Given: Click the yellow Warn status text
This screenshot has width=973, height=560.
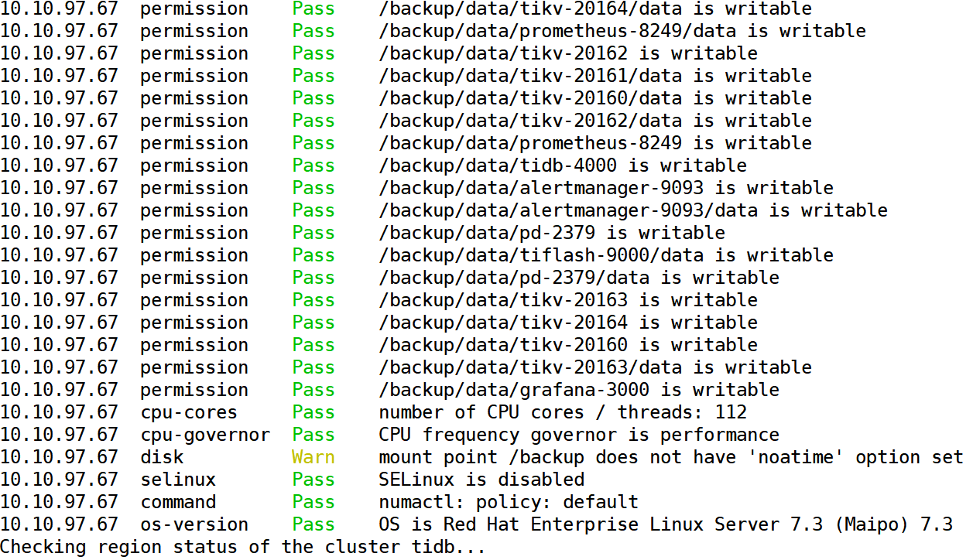Looking at the screenshot, I should 313,457.
